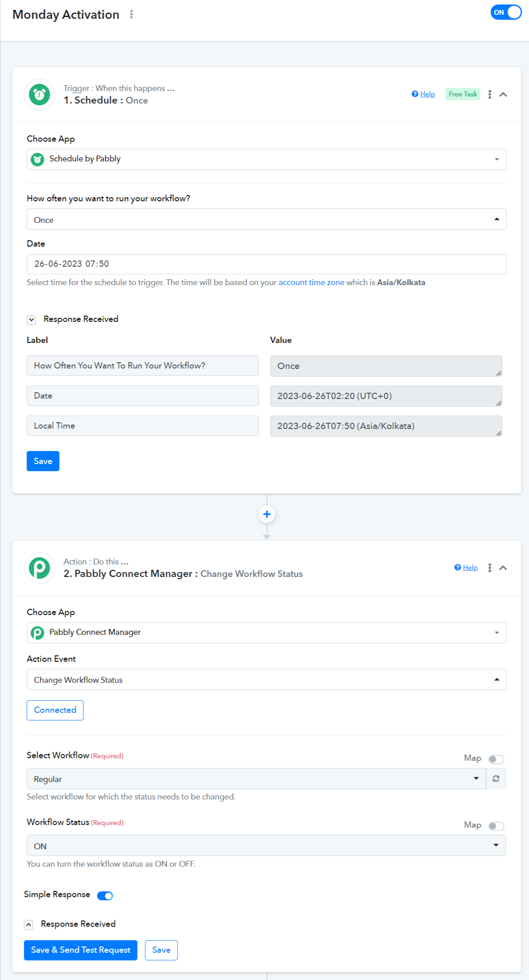Click the Asia/Kolkata time zone text
The width and height of the screenshot is (529, 980).
[401, 282]
